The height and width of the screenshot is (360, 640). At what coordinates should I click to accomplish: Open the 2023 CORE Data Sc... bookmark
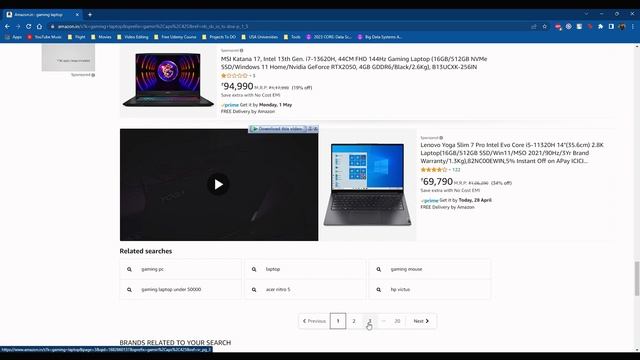point(329,37)
